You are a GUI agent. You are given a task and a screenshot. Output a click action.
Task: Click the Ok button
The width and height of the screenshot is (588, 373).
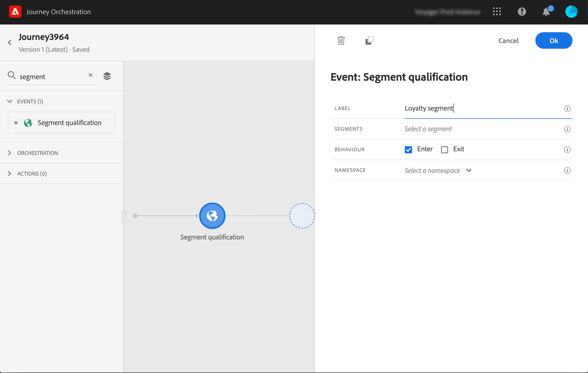click(554, 40)
